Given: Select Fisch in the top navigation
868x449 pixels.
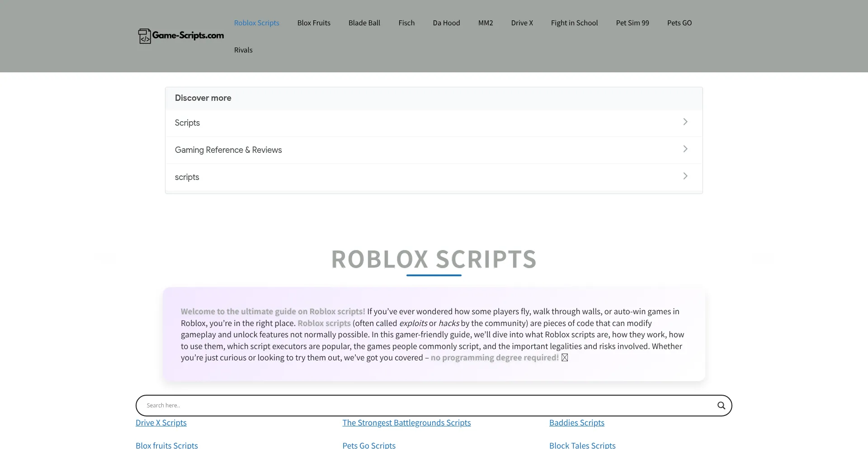Looking at the screenshot, I should 406,23.
